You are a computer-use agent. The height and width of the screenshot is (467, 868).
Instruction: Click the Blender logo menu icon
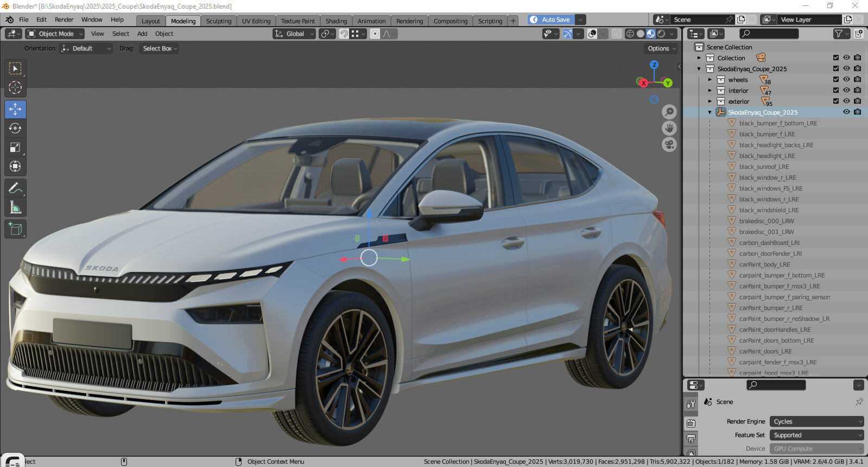9,20
